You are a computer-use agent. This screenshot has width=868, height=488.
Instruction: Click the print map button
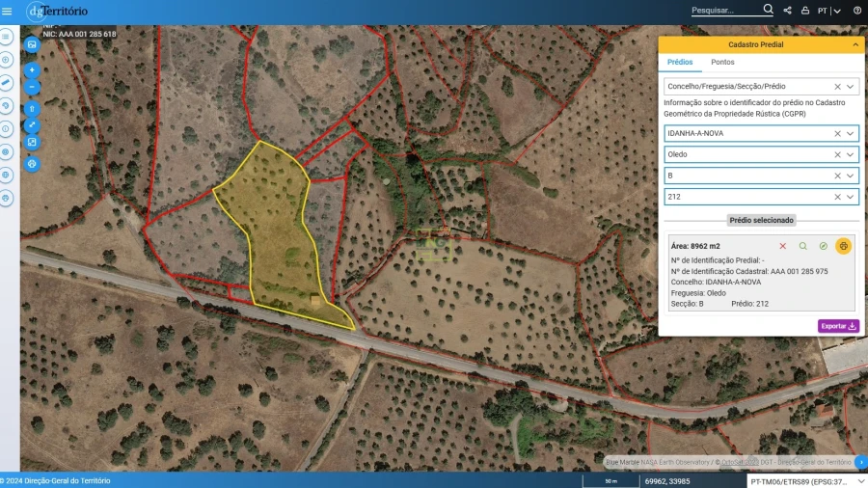[x=32, y=163]
